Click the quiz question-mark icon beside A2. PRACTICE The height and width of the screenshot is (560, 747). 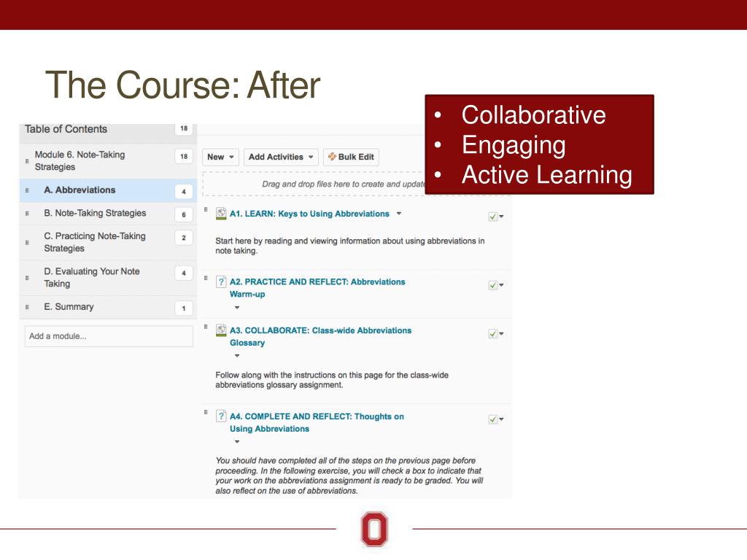coord(221,281)
